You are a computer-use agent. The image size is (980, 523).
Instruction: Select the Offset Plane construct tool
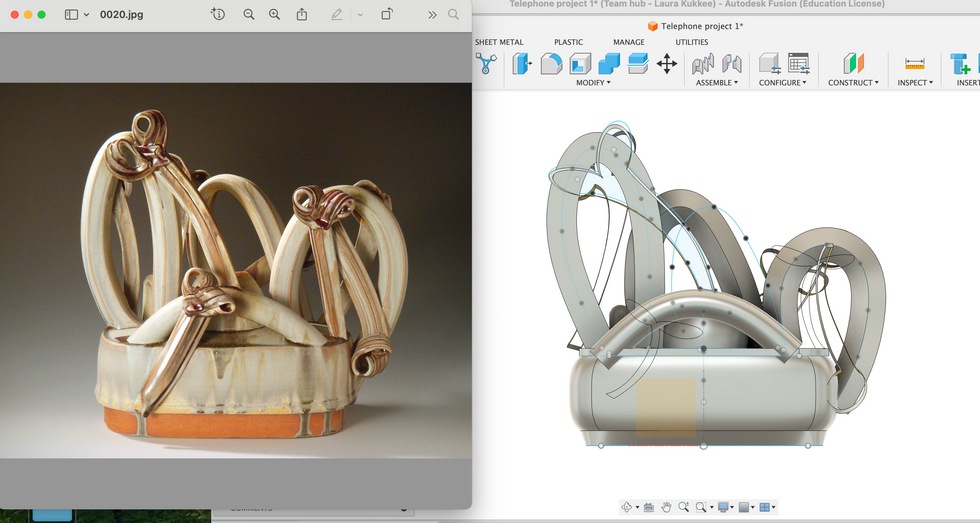coord(853,64)
